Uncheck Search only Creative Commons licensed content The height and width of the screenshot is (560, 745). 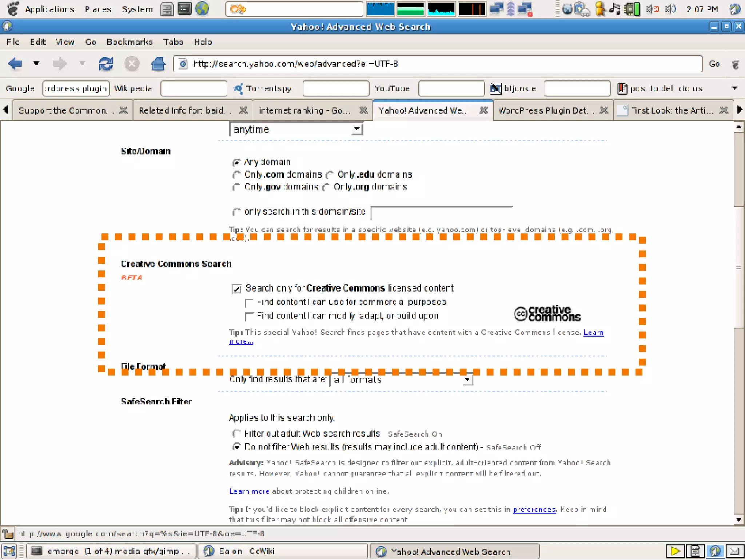pyautogui.click(x=236, y=289)
